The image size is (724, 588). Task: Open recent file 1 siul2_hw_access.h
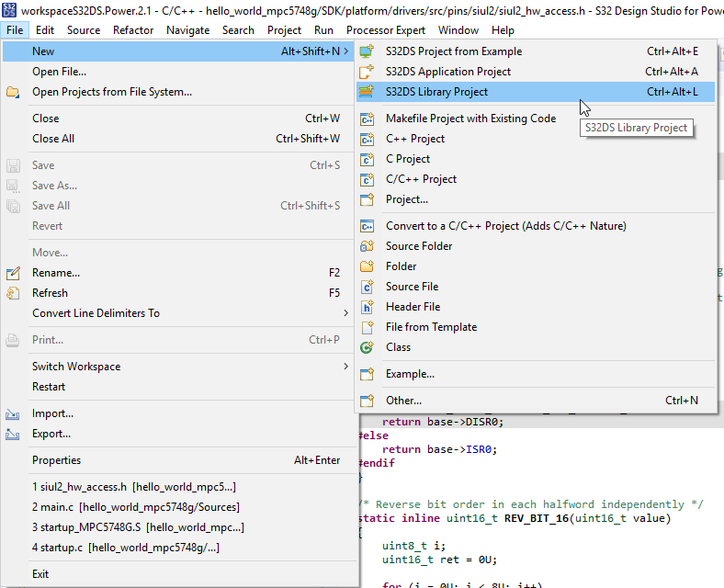(180, 487)
